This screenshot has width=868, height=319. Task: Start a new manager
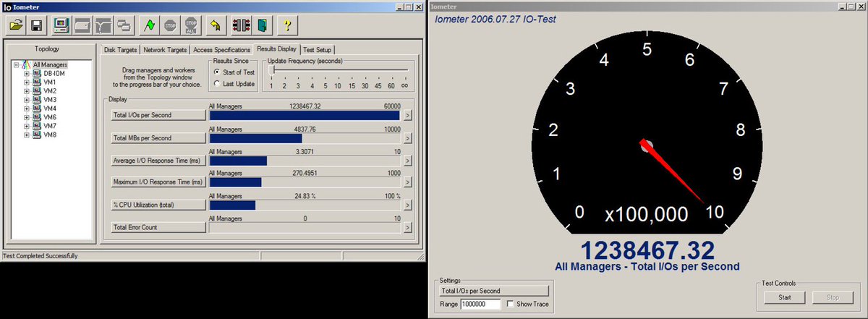(x=61, y=26)
